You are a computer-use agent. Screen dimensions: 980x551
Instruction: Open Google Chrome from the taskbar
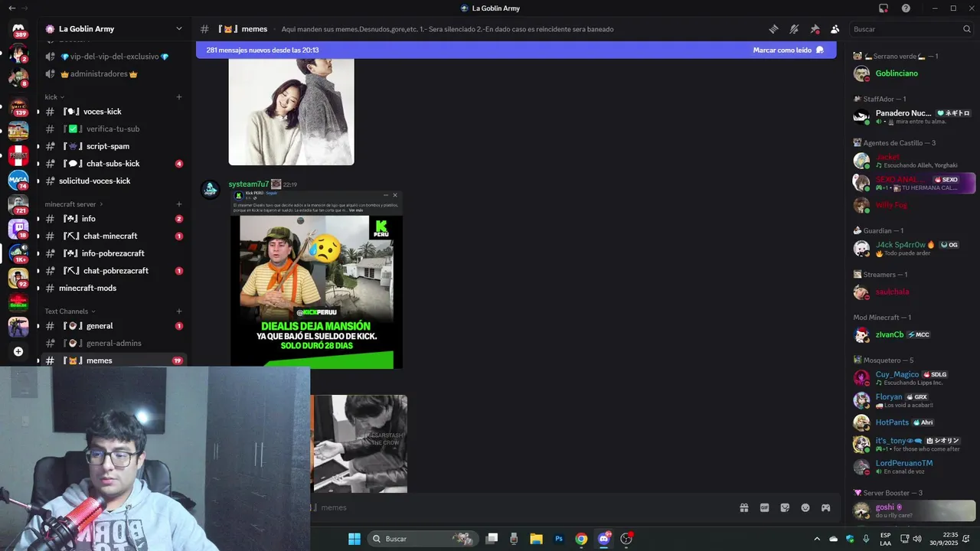(x=581, y=539)
